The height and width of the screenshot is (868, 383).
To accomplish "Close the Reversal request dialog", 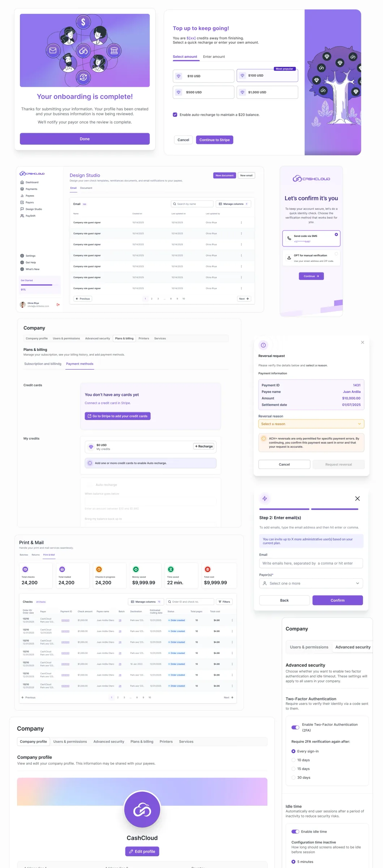I will tap(362, 342).
